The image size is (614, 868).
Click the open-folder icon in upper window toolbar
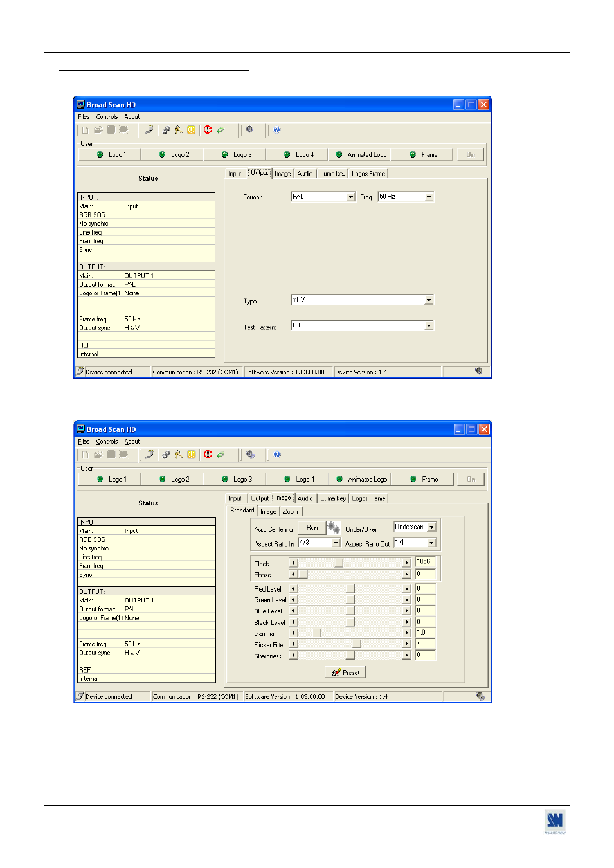98,130
